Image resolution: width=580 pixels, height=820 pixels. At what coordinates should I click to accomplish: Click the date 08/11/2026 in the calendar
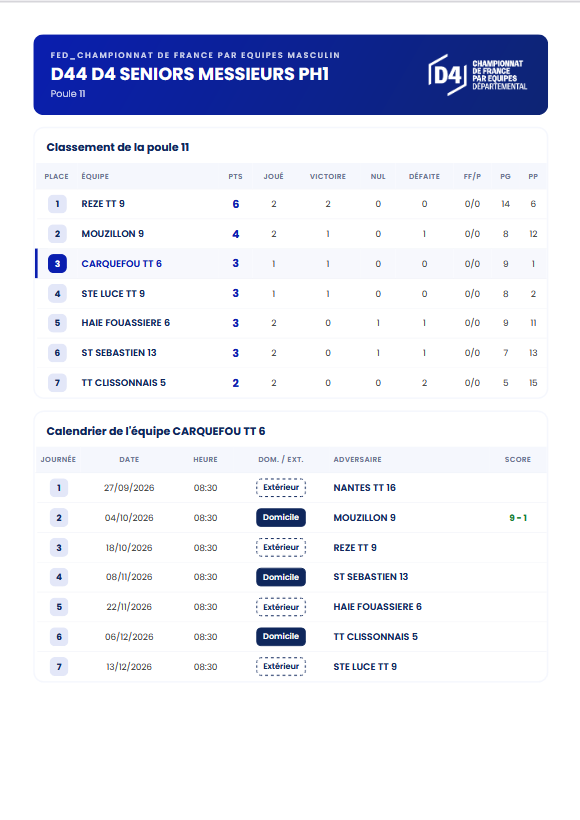click(129, 577)
